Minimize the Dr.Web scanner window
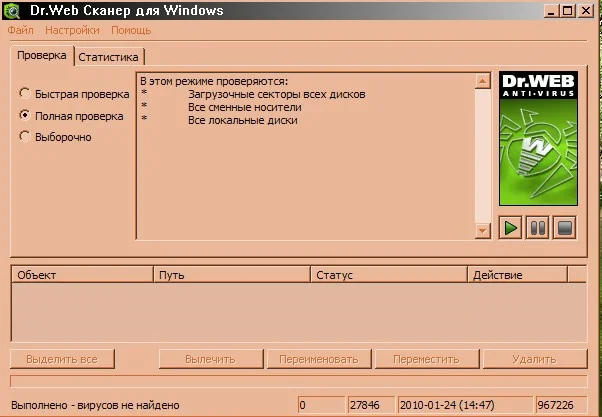The image size is (602, 417). click(x=552, y=11)
